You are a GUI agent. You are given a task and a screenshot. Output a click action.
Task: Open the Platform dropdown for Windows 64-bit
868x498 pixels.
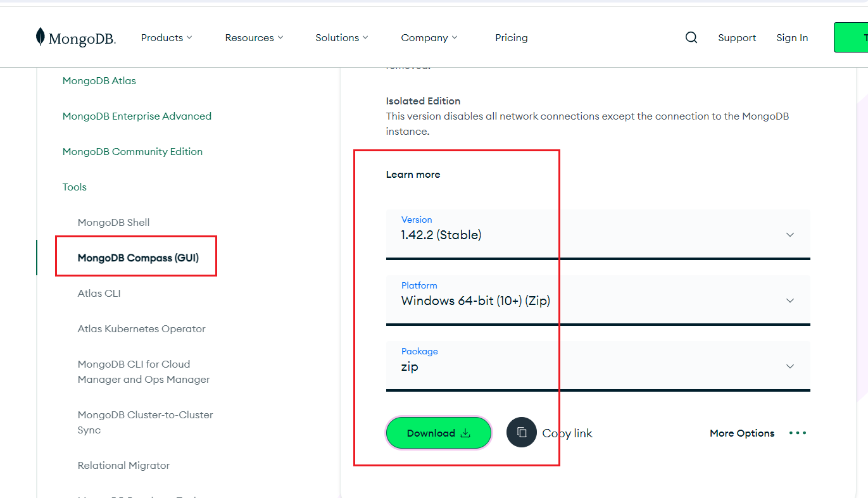click(789, 300)
